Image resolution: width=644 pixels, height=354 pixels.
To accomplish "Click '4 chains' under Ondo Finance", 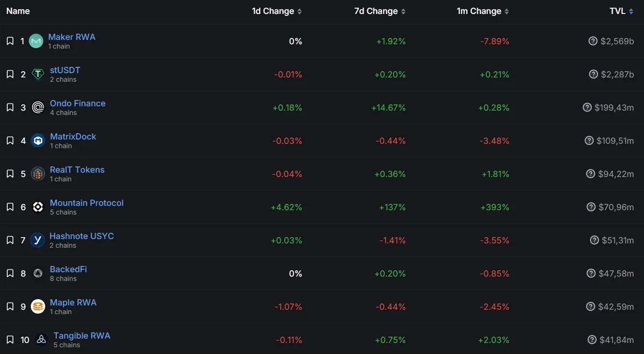I will pos(63,113).
